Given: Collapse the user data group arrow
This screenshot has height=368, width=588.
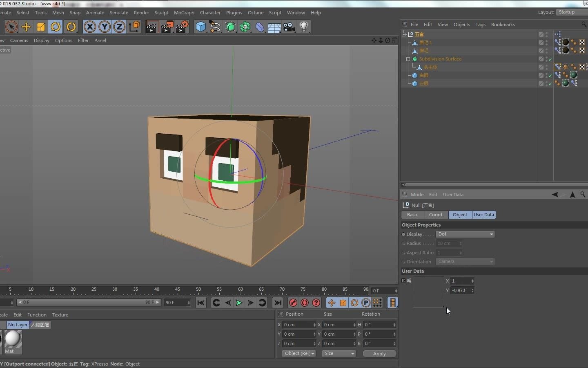Looking at the screenshot, I should pos(404,280).
